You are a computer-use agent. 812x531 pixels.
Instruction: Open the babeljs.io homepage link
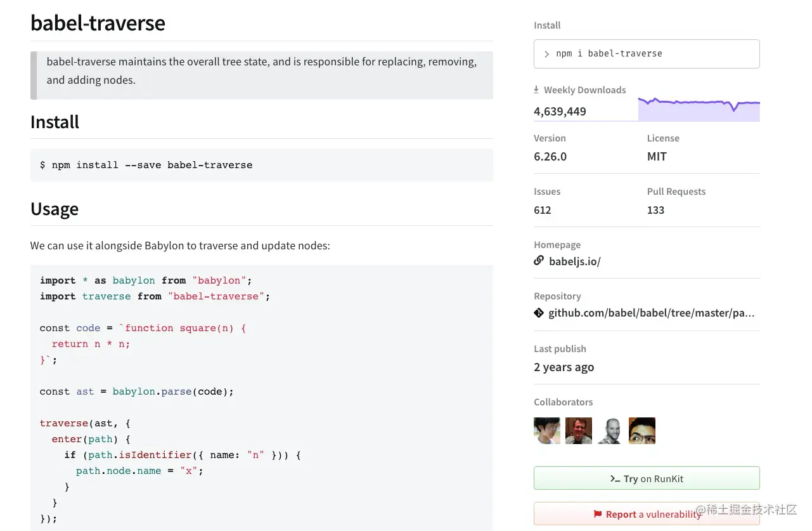tap(574, 261)
